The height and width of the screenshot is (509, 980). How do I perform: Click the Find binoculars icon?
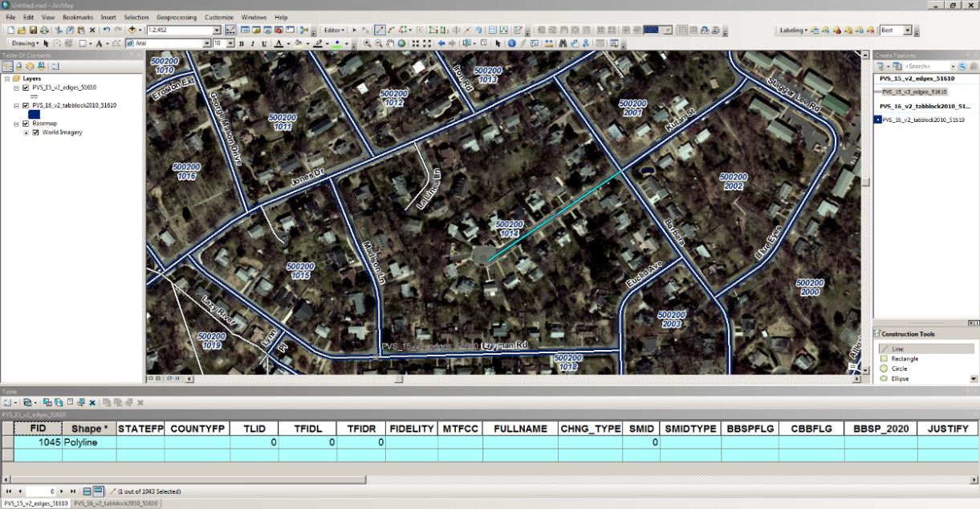(563, 43)
